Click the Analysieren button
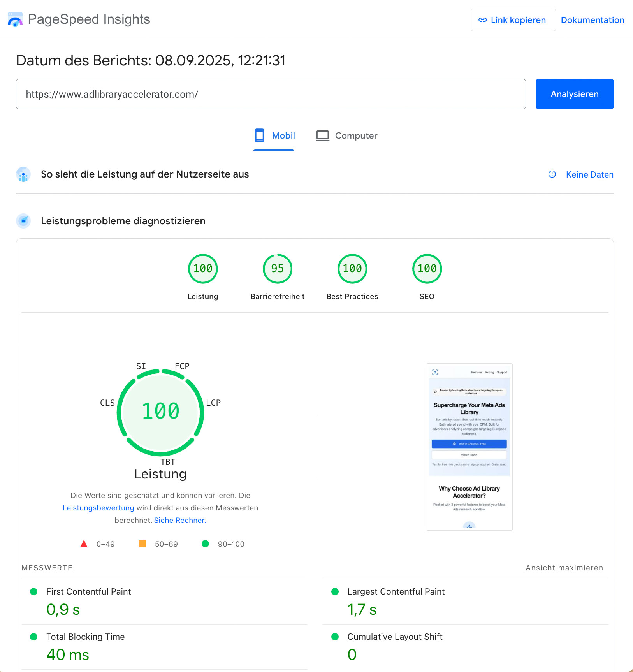 point(574,94)
